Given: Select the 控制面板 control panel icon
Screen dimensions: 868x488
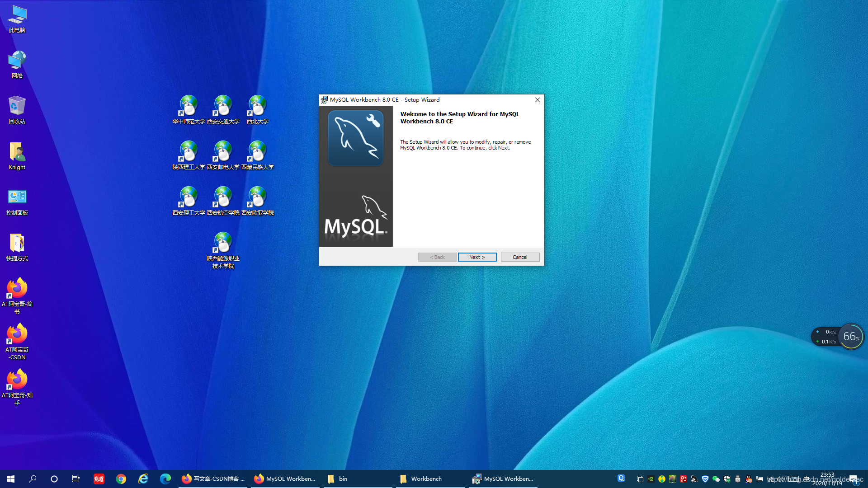Looking at the screenshot, I should tap(17, 202).
